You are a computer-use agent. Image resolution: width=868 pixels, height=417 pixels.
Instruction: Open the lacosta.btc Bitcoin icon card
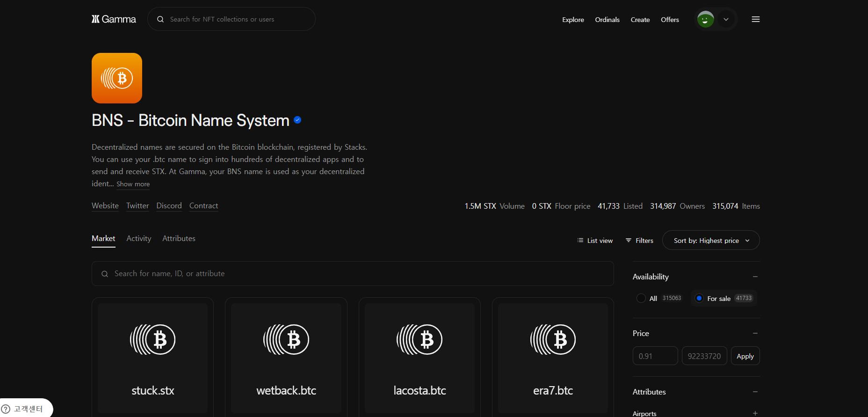click(x=420, y=340)
